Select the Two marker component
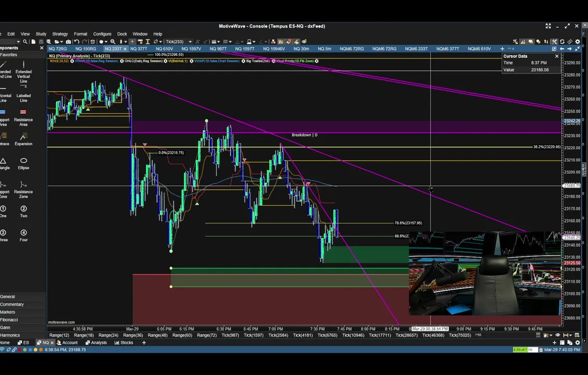 [23, 211]
